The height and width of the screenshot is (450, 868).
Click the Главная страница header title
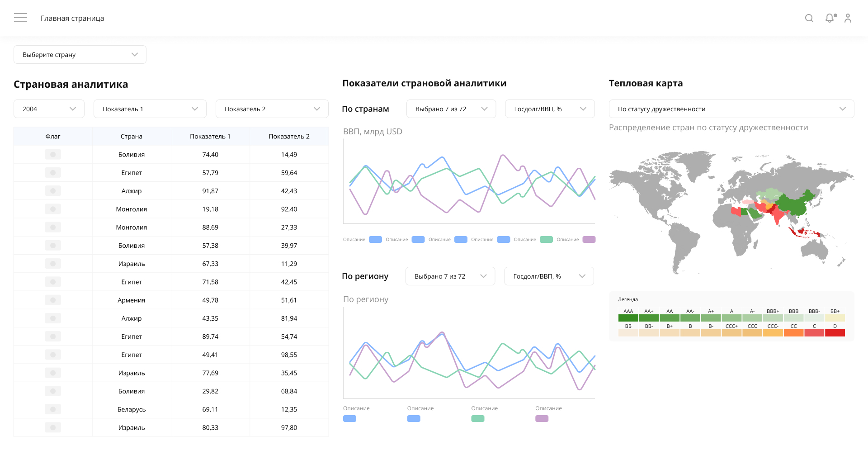pos(72,18)
